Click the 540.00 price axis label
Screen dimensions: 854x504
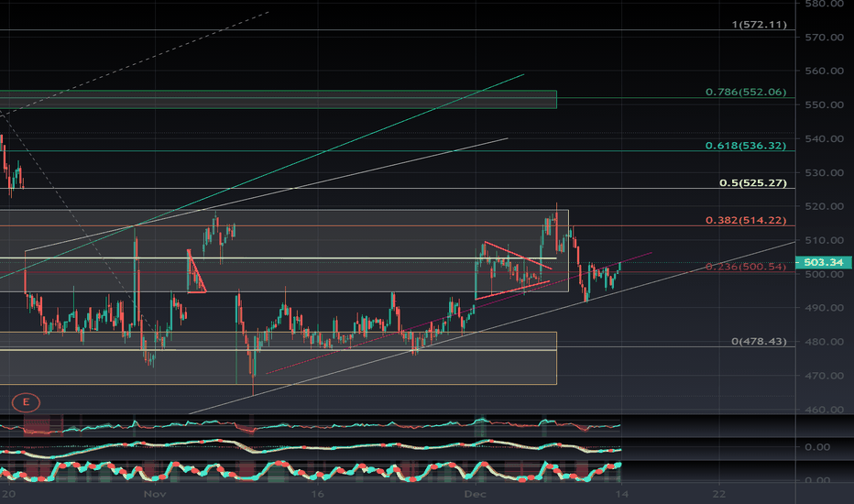tap(824, 139)
